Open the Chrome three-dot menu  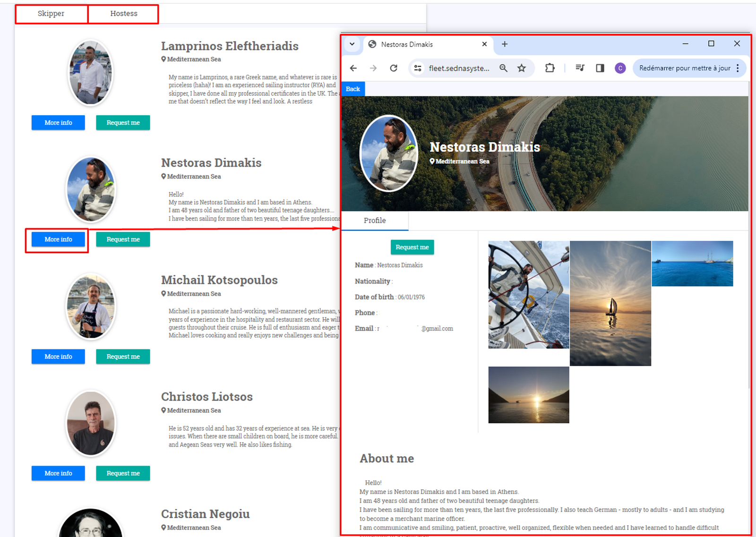[x=738, y=68]
